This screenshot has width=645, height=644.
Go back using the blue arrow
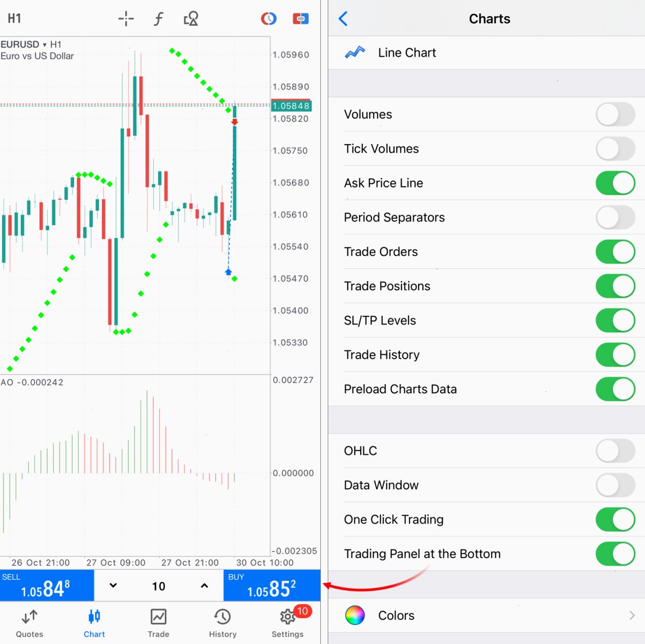click(343, 19)
